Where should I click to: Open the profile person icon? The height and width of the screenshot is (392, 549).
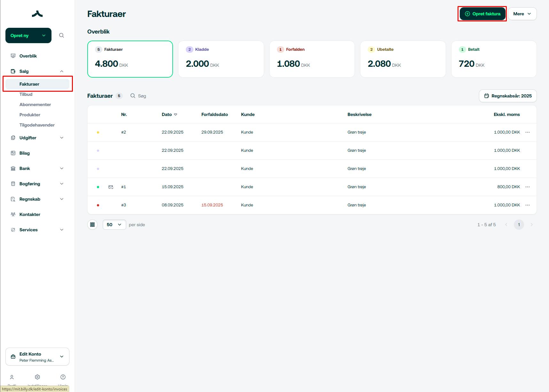[12, 377]
